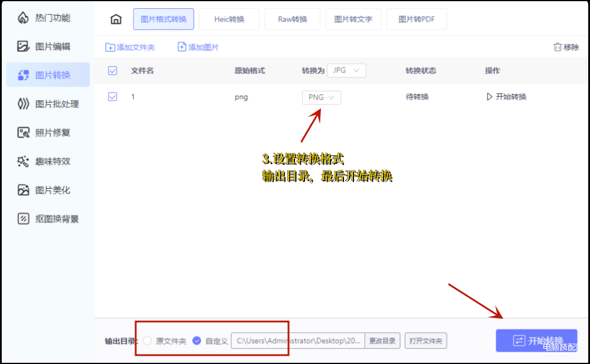This screenshot has height=364, width=590.
Task: Open the PNG format dropdown for file 1
Action: coord(322,97)
